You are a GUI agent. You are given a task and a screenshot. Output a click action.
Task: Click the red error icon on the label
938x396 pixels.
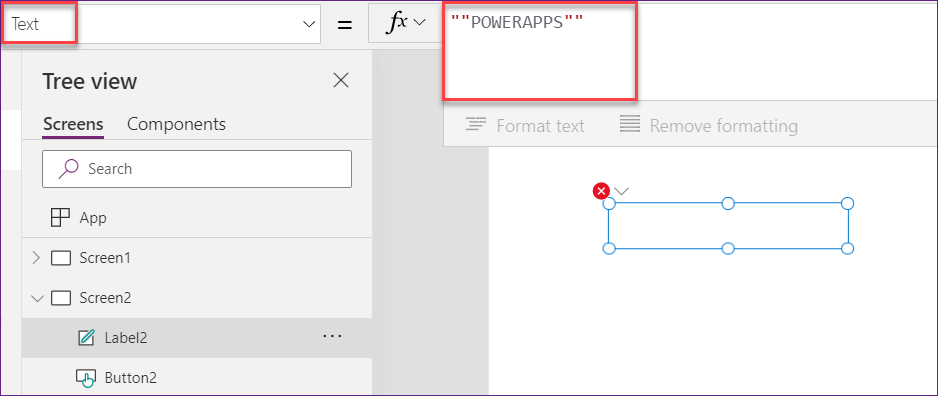[601, 191]
